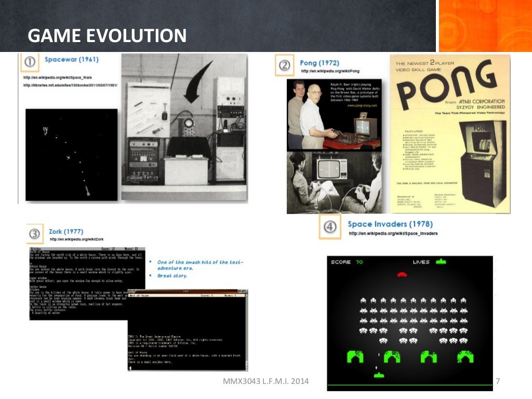The image size is (532, 399).
Task: Select the "Zork (1977)" heading
Action: (66, 231)
